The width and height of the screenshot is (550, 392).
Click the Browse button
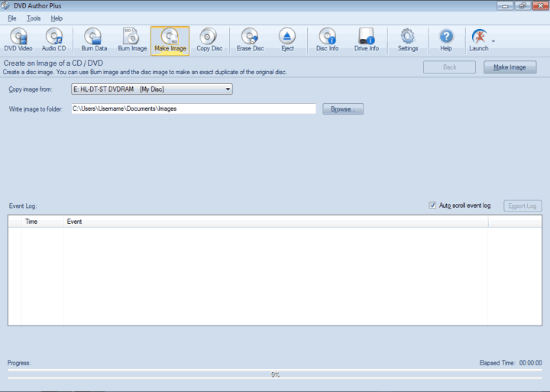coord(343,109)
